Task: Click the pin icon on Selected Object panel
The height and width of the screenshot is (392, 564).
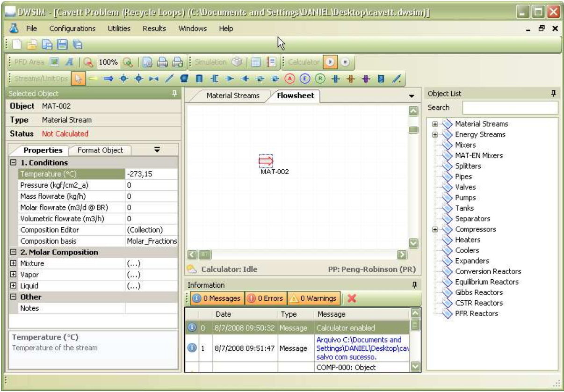Action: click(175, 94)
